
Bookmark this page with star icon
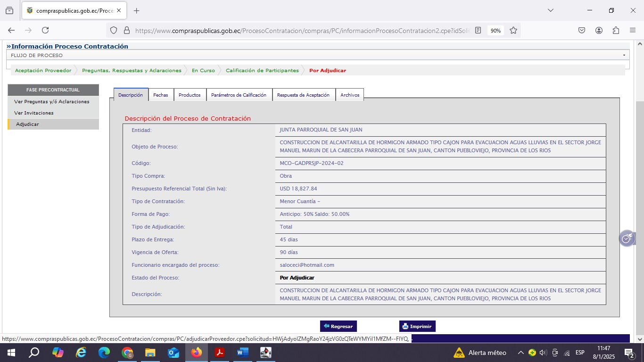(513, 30)
